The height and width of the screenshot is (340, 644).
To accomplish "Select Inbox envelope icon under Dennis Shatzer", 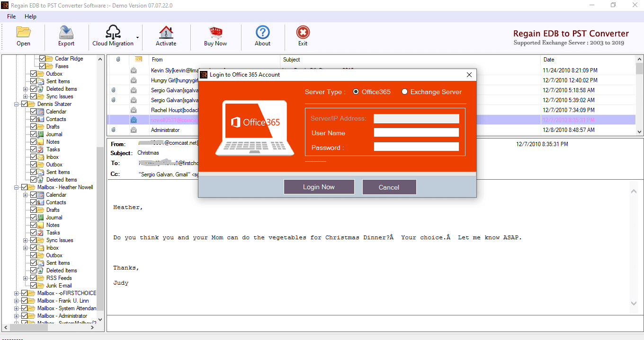I will 41,157.
